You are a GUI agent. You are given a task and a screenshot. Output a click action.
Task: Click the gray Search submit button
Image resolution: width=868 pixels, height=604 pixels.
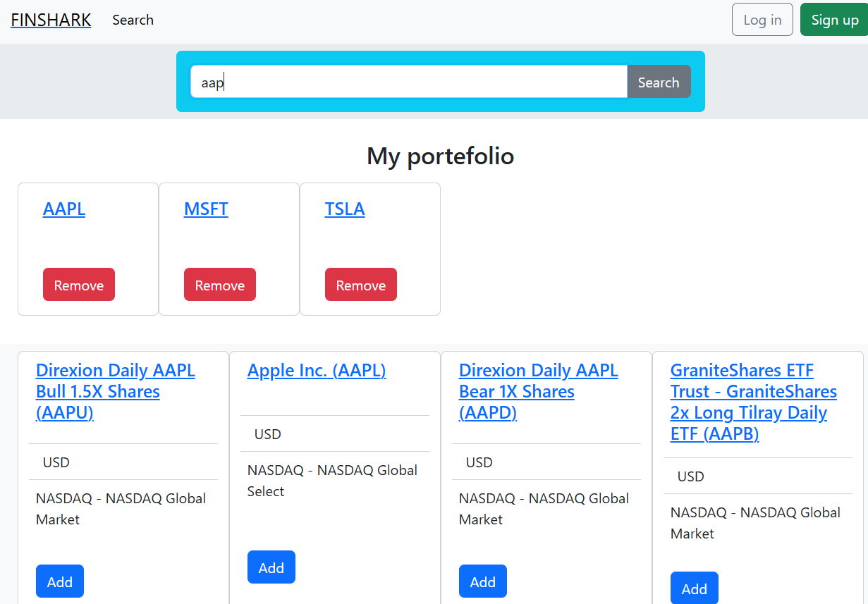(658, 82)
